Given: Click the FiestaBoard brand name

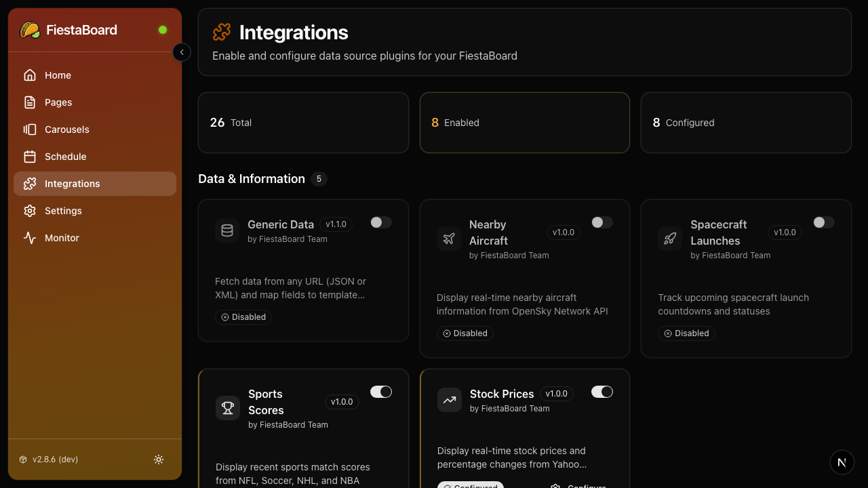Looking at the screenshot, I should click(81, 30).
